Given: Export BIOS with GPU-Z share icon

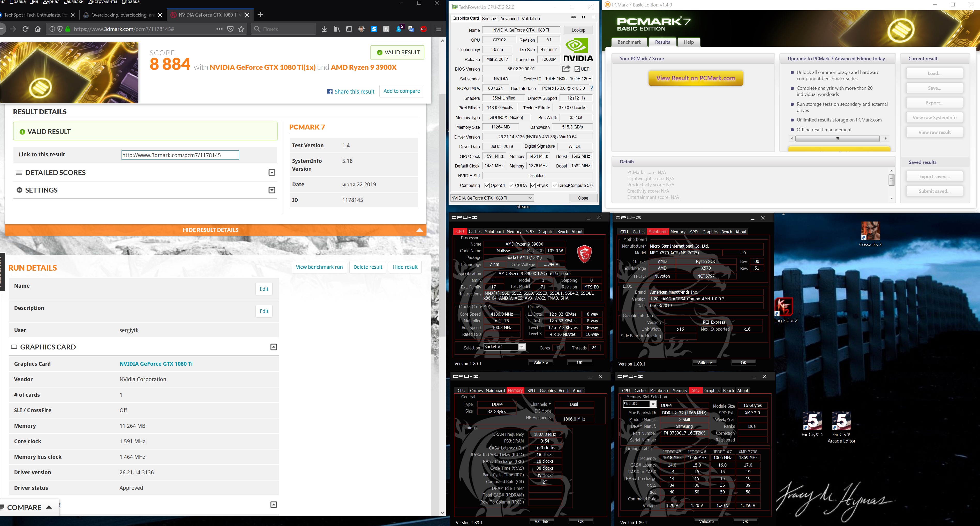Looking at the screenshot, I should (566, 69).
